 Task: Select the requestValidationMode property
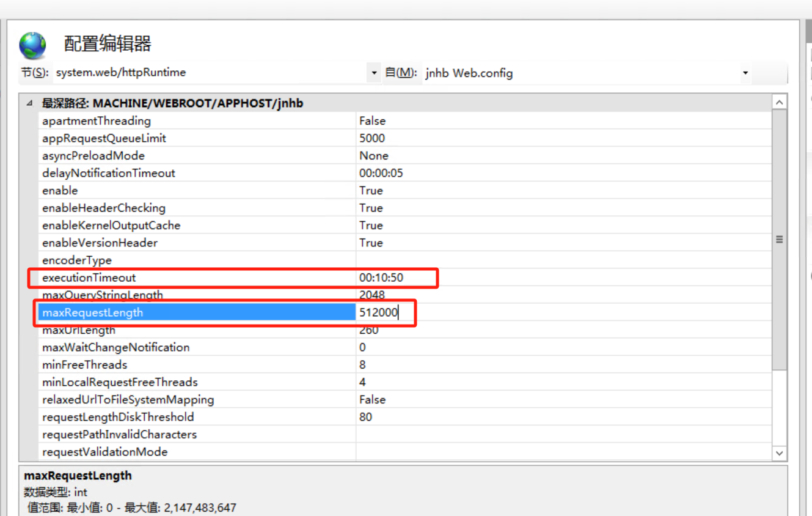[104, 452]
